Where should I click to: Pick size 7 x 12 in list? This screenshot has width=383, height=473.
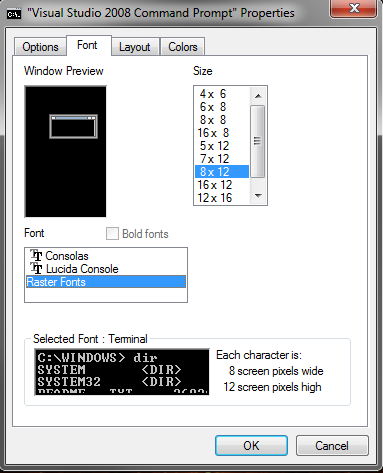[x=222, y=159]
